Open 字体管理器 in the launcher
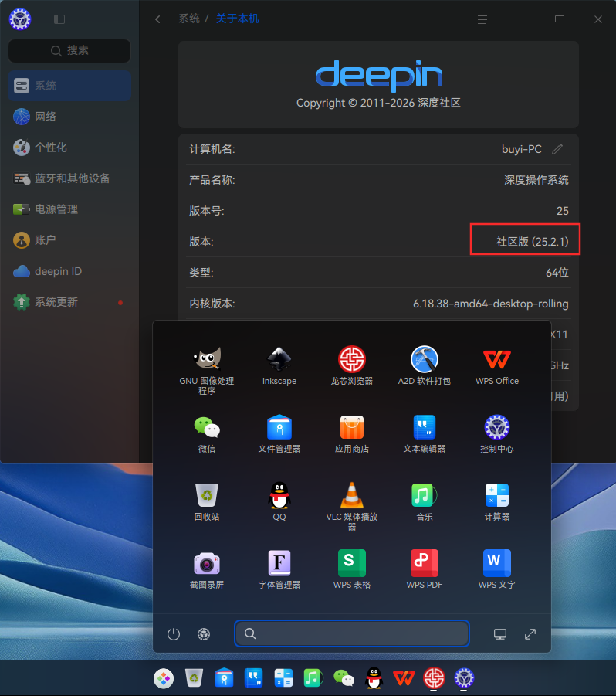 [x=279, y=570]
